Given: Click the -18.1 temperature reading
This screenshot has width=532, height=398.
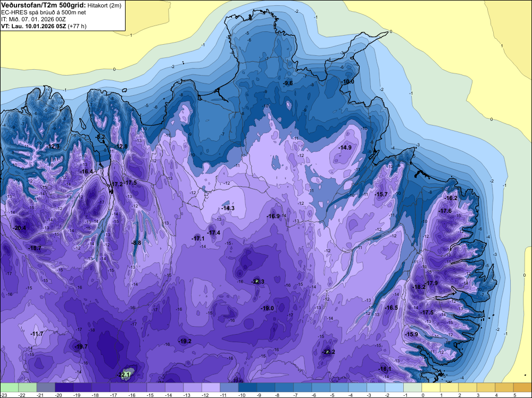Looking at the screenshot, I should pyautogui.click(x=385, y=369).
